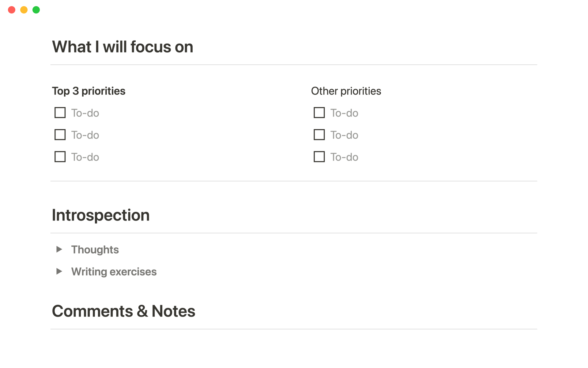The width and height of the screenshot is (588, 368).
Task: Check the third Top 3 priorities checkbox
Action: coord(60,157)
